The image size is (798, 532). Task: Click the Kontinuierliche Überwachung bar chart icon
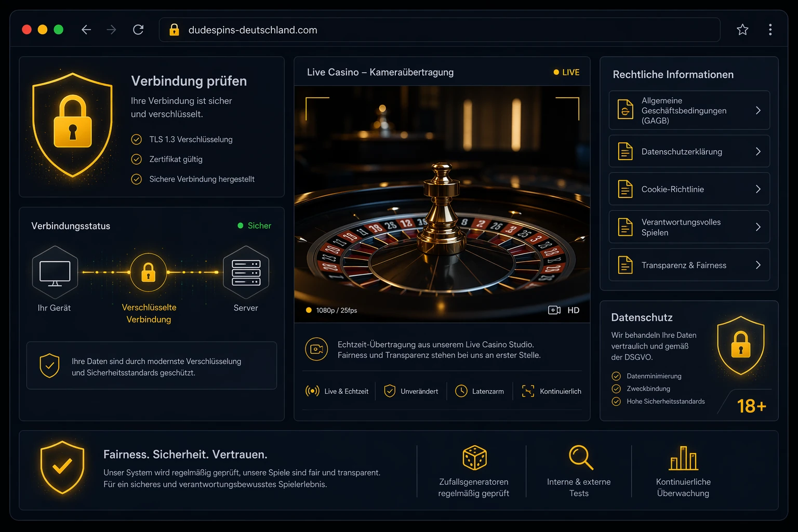click(x=683, y=458)
